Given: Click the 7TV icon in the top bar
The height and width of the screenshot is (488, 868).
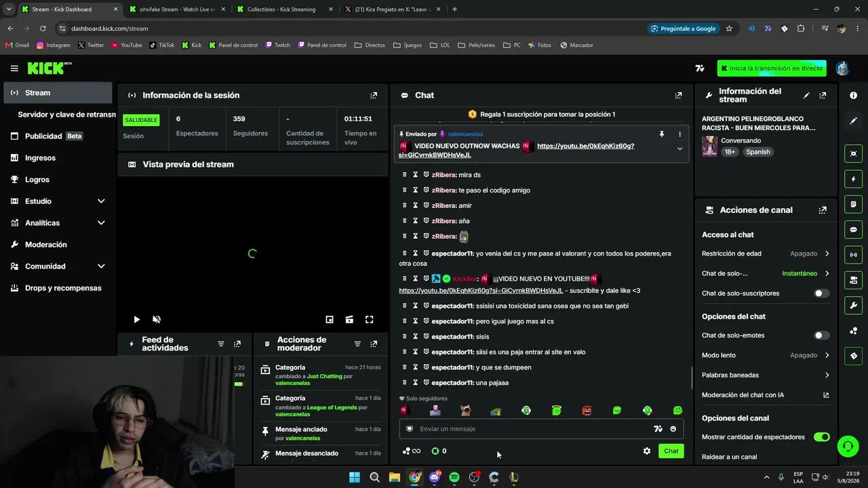Looking at the screenshot, I should (x=700, y=68).
